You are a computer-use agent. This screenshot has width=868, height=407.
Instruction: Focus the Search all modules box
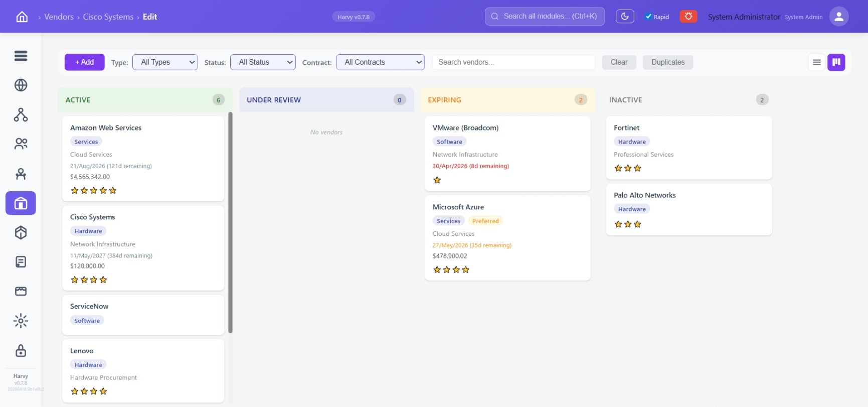click(x=545, y=17)
